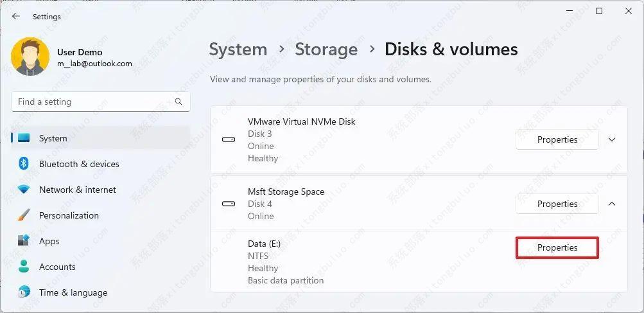Select the Accounts sidebar item
Image resolution: width=644 pixels, height=313 pixels.
click(x=57, y=267)
